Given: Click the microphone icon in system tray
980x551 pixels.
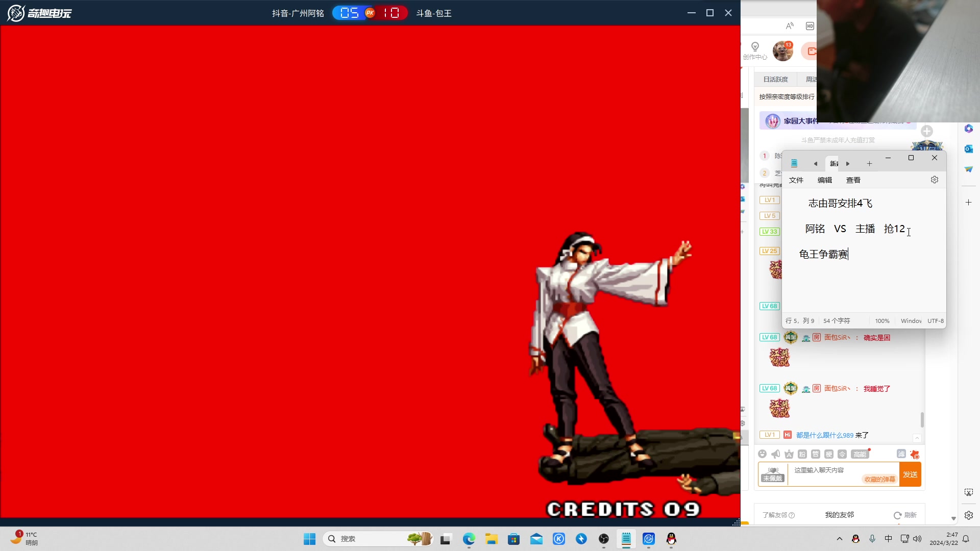Looking at the screenshot, I should point(872,539).
